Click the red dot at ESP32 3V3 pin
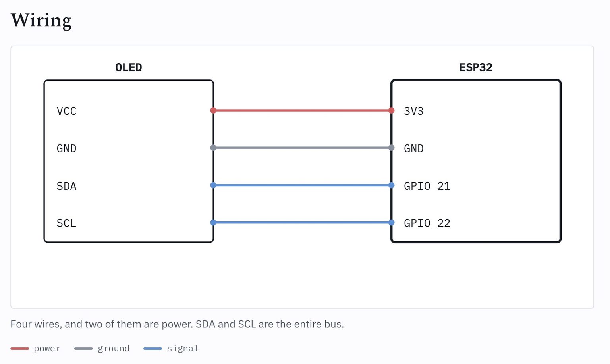Image resolution: width=610 pixels, height=364 pixels. pos(391,110)
